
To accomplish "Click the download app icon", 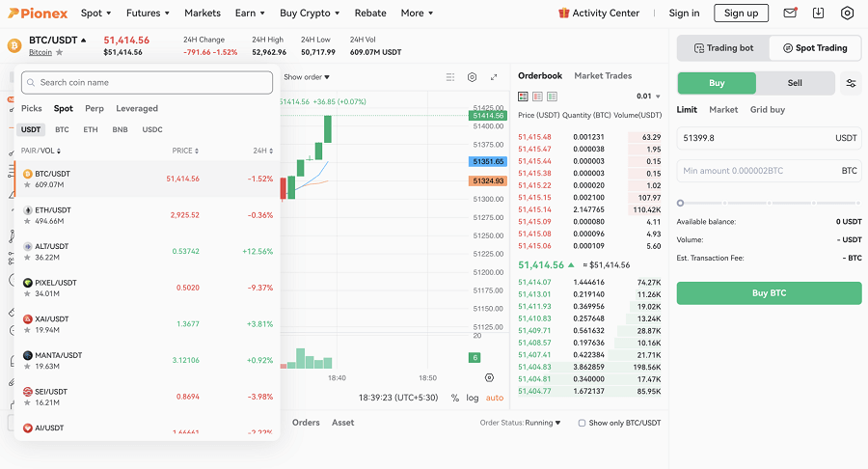I will tap(818, 13).
